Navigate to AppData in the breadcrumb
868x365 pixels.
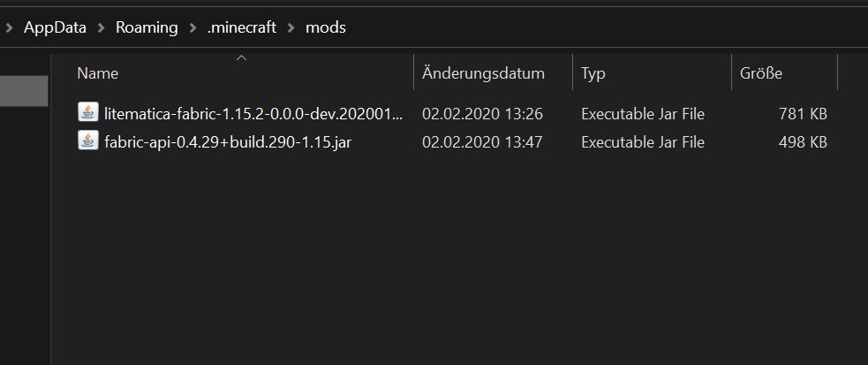click(55, 27)
